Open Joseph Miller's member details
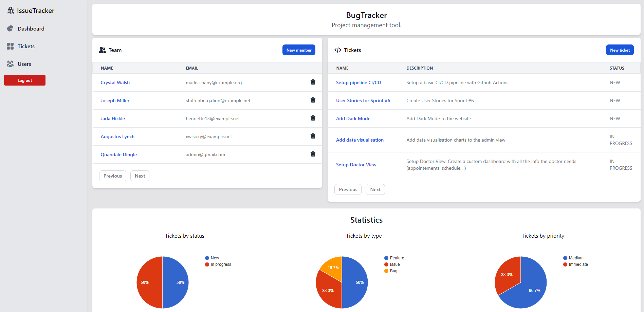The width and height of the screenshot is (644, 312). click(x=115, y=100)
